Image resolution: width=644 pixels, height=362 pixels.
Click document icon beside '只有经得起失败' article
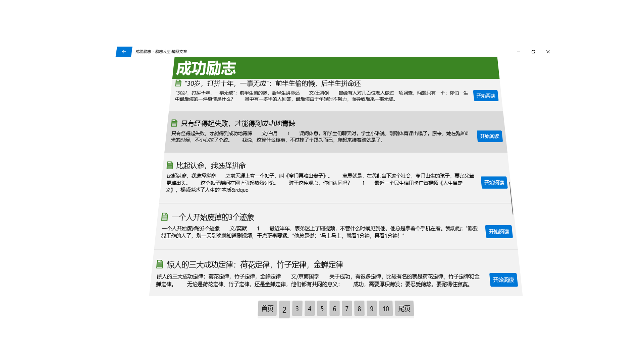174,123
